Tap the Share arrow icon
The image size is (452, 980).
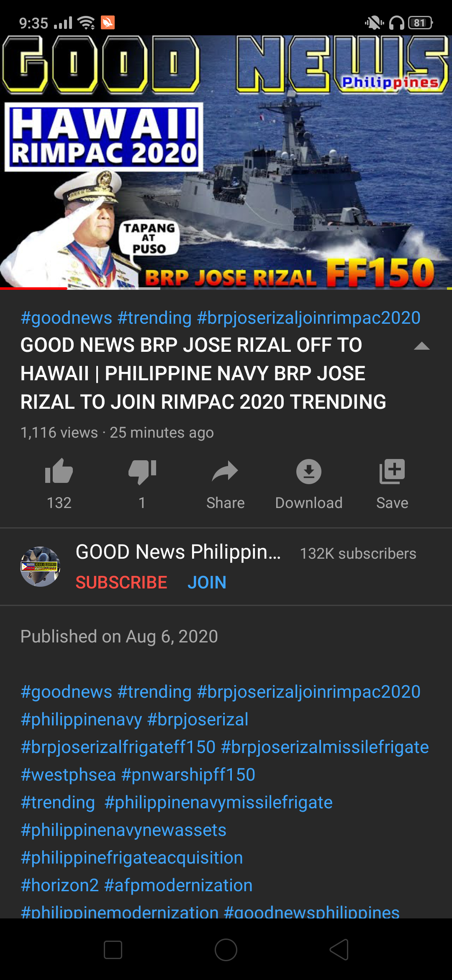coord(225,472)
